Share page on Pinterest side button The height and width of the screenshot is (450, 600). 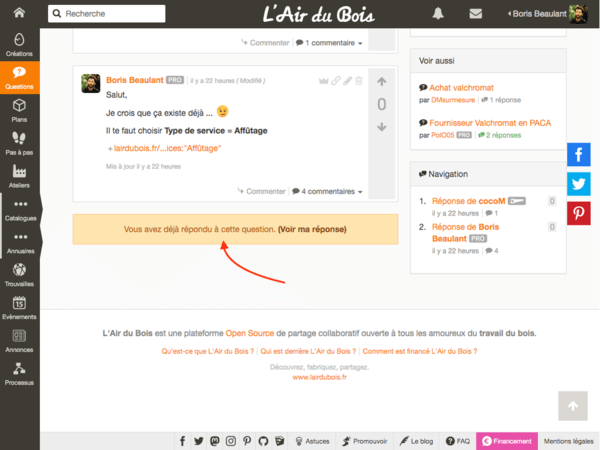coord(579,212)
